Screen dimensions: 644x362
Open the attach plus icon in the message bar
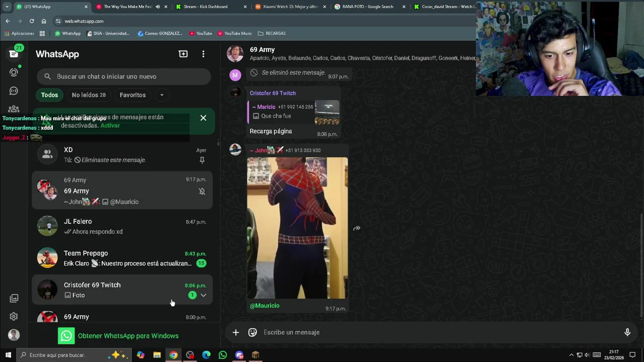point(235,332)
